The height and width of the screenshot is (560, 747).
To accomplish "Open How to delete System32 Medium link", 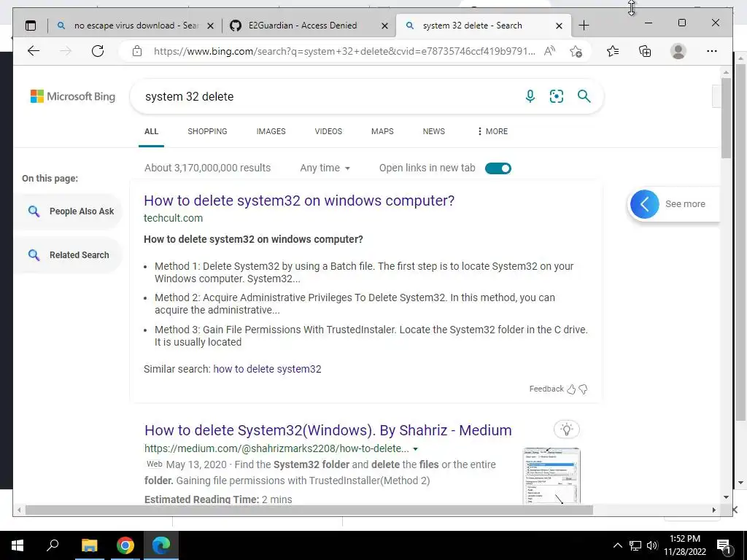I will tap(328, 430).
